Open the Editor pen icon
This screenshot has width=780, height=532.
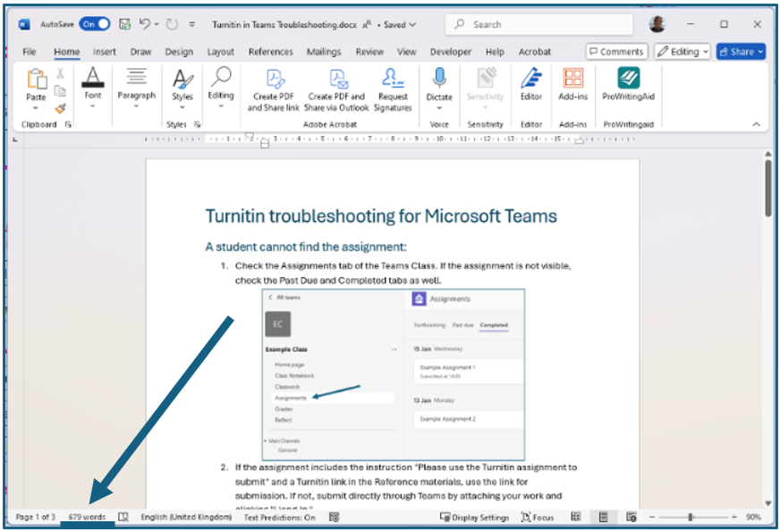(x=531, y=79)
